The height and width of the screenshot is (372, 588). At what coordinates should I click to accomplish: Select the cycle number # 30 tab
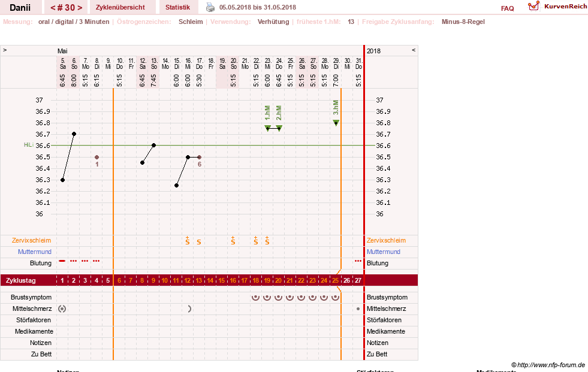(66, 7)
